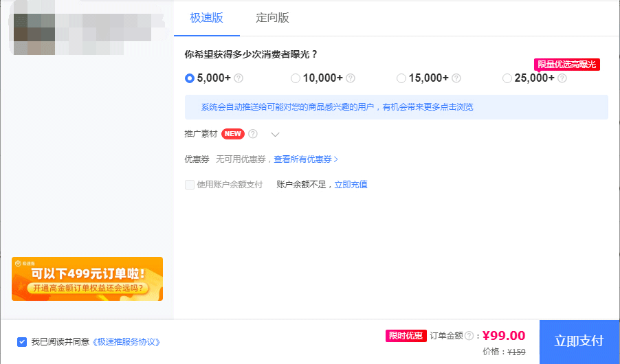The image size is (620, 364).
Task: Select the 5,000+ exposure radio button
Action: [x=190, y=78]
